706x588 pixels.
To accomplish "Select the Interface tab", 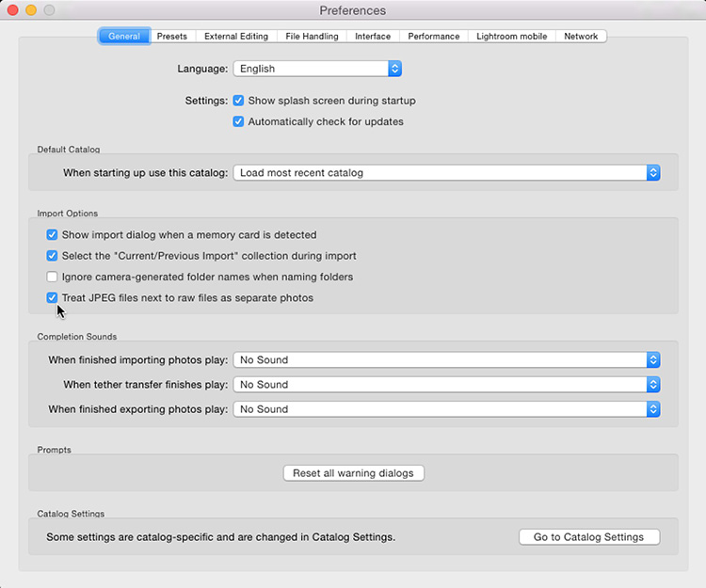I will pyautogui.click(x=373, y=36).
